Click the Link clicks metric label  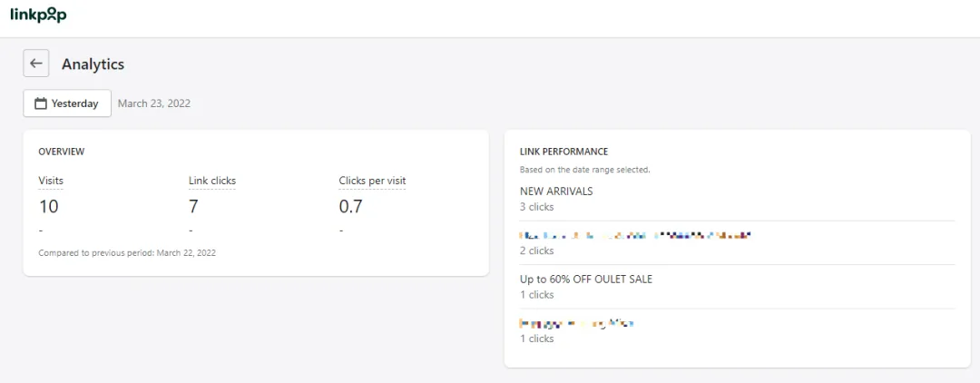pyautogui.click(x=211, y=181)
